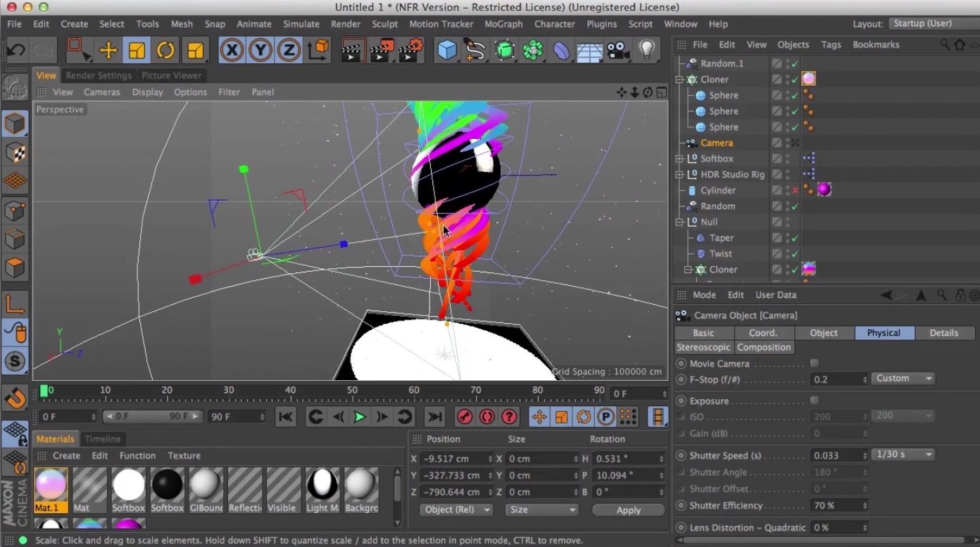Toggle Taper enable checkmark

coord(795,238)
